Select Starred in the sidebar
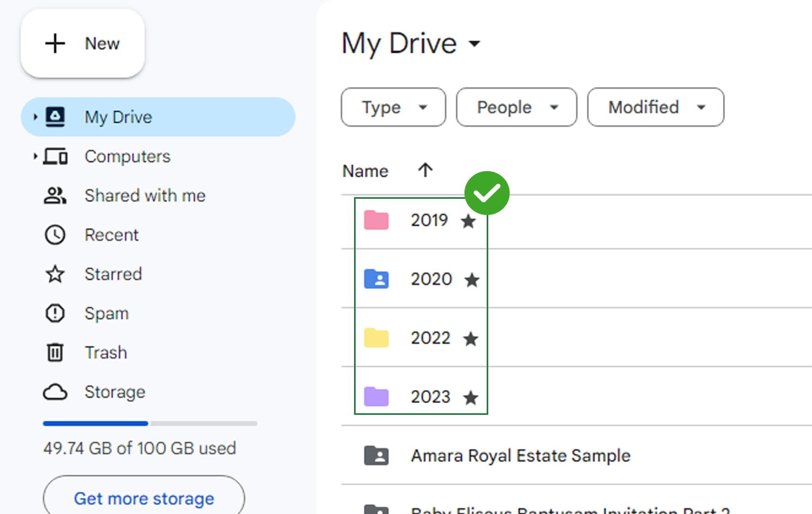 pyautogui.click(x=55, y=274)
